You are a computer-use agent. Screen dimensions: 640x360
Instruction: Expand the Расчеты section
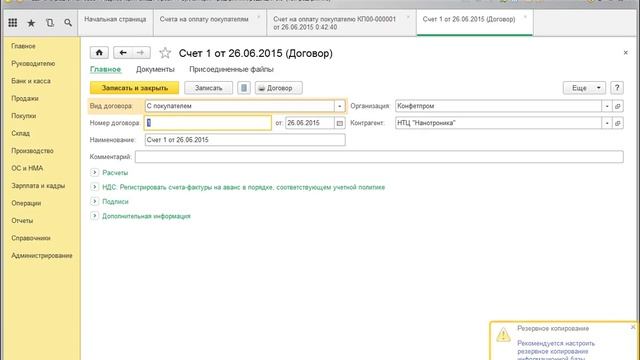coord(94,173)
